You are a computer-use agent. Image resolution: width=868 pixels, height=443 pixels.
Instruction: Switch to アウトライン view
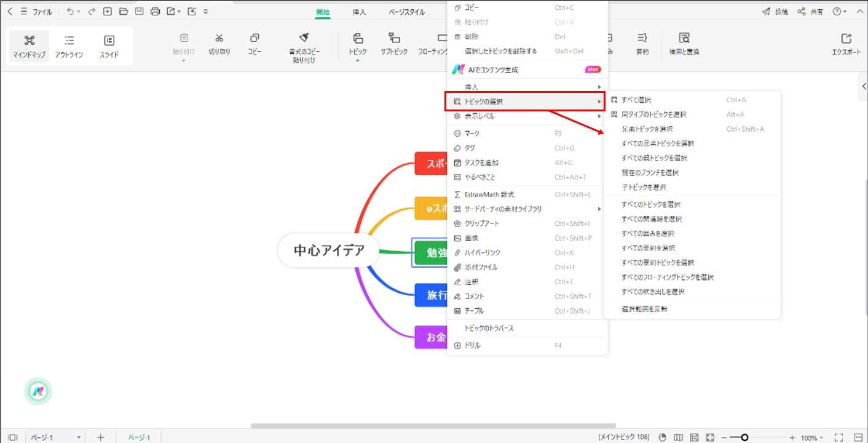pos(69,46)
